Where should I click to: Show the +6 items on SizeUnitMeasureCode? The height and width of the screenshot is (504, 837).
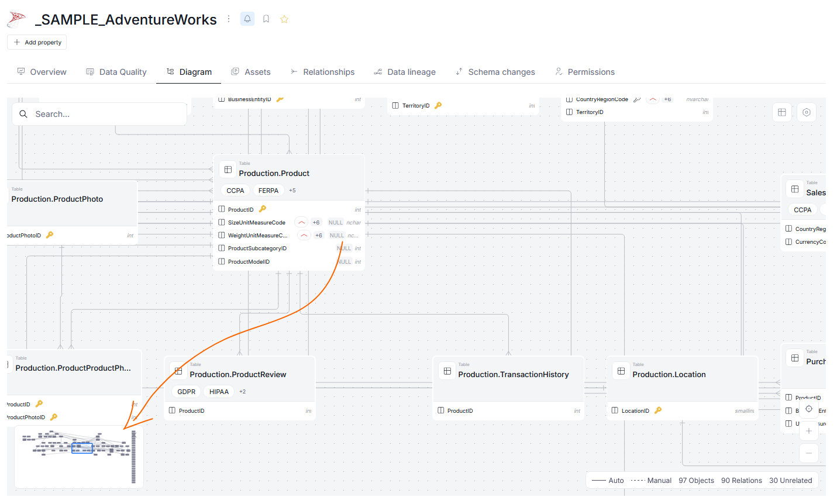point(316,222)
